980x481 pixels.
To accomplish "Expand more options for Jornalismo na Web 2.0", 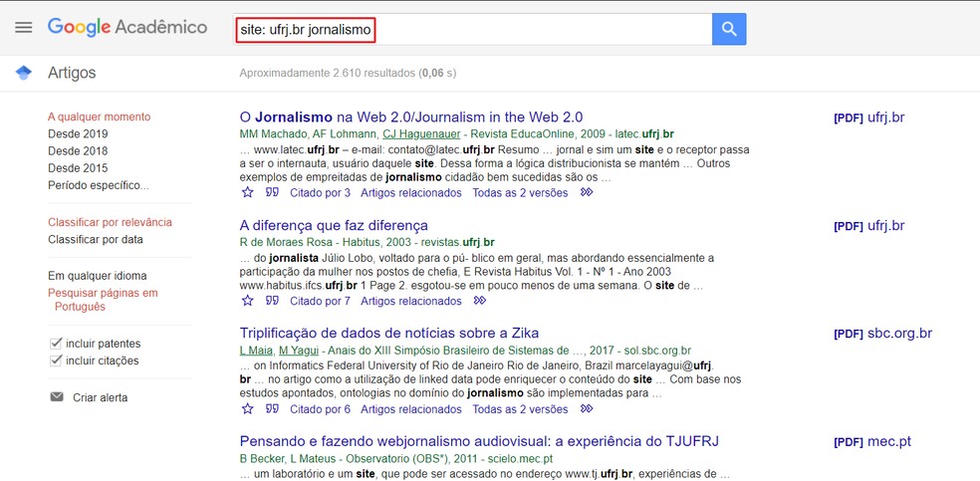I will tap(587, 192).
